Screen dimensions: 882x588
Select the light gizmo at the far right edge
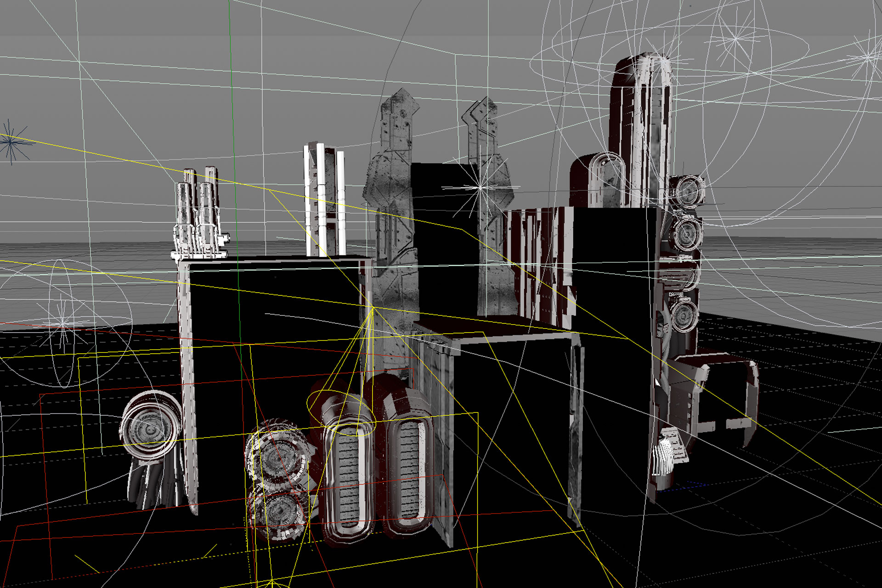pyautogui.click(x=867, y=58)
